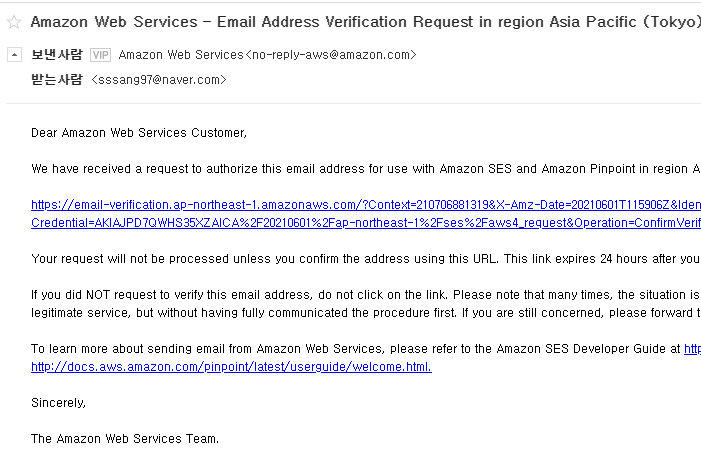
Task: Click "The Amazon Web Services Team." signature
Action: [125, 439]
